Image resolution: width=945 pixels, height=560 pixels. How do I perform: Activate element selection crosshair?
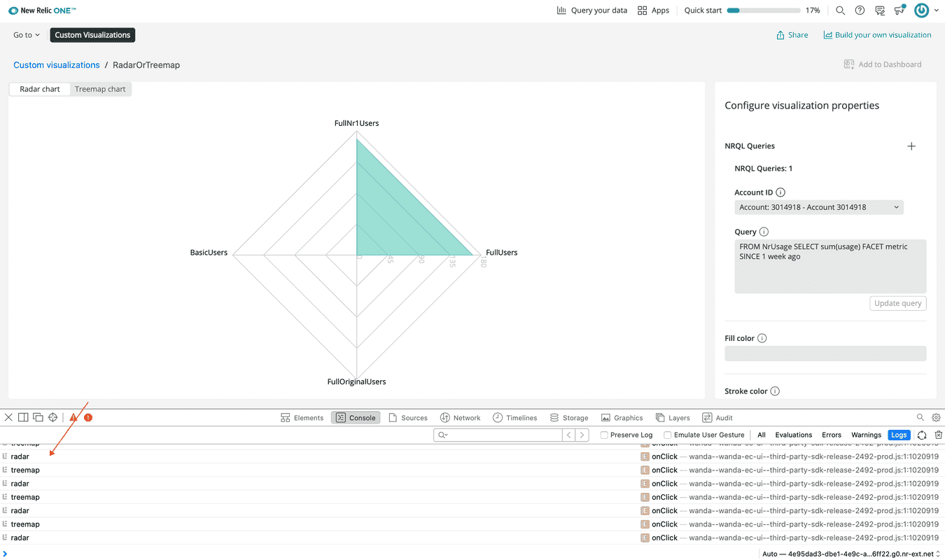[x=52, y=417]
